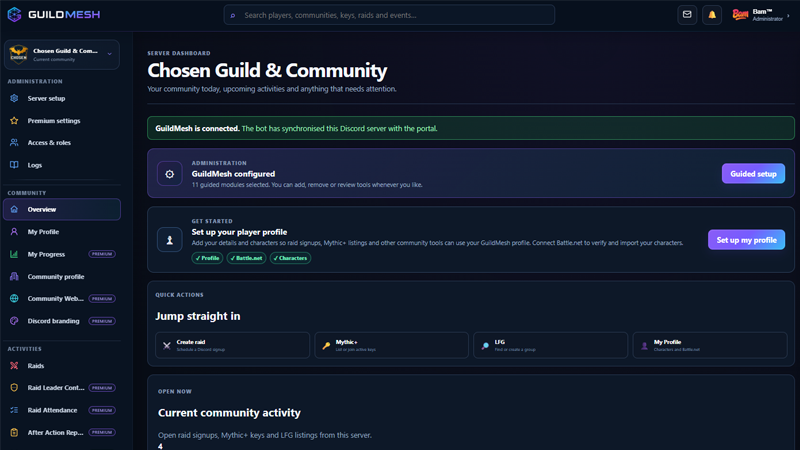Open Raid Attendance page

point(62,410)
